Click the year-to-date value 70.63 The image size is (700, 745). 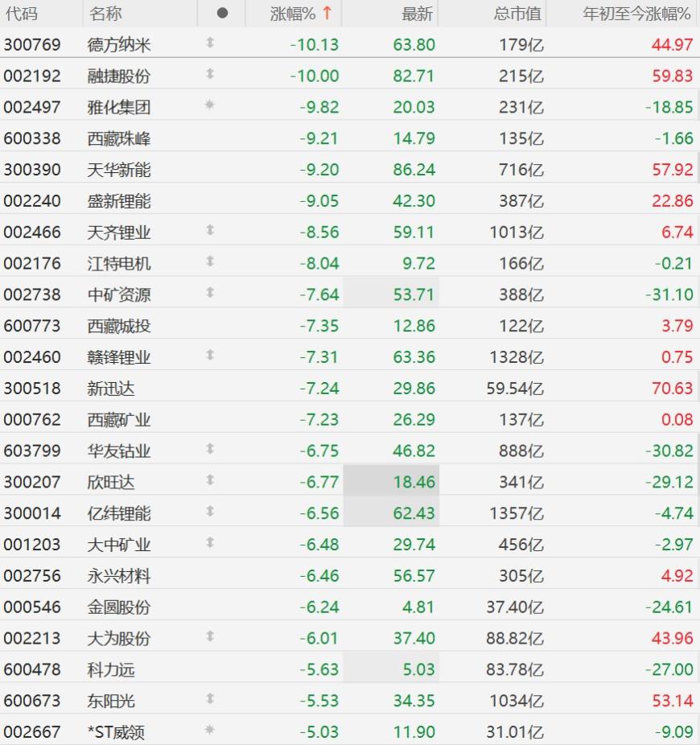[673, 389]
